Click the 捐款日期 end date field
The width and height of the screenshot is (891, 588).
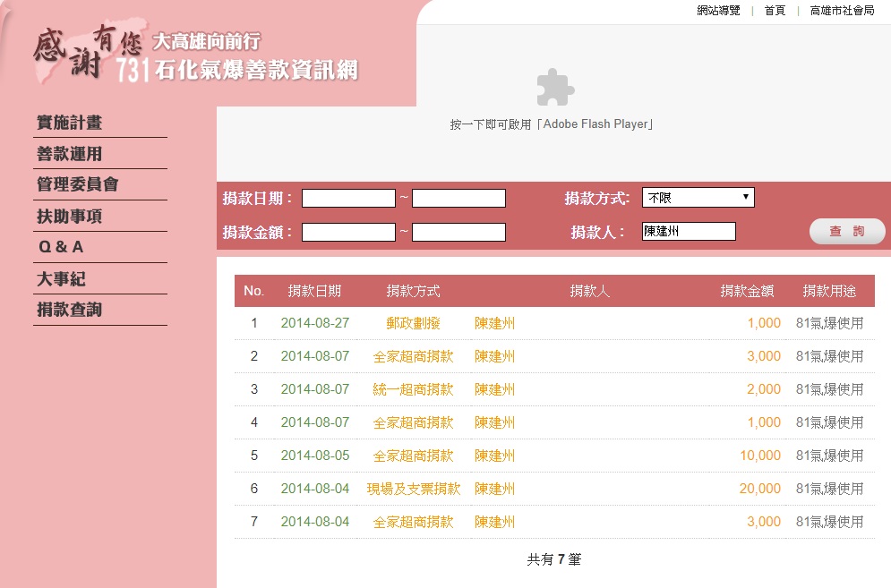458,199
